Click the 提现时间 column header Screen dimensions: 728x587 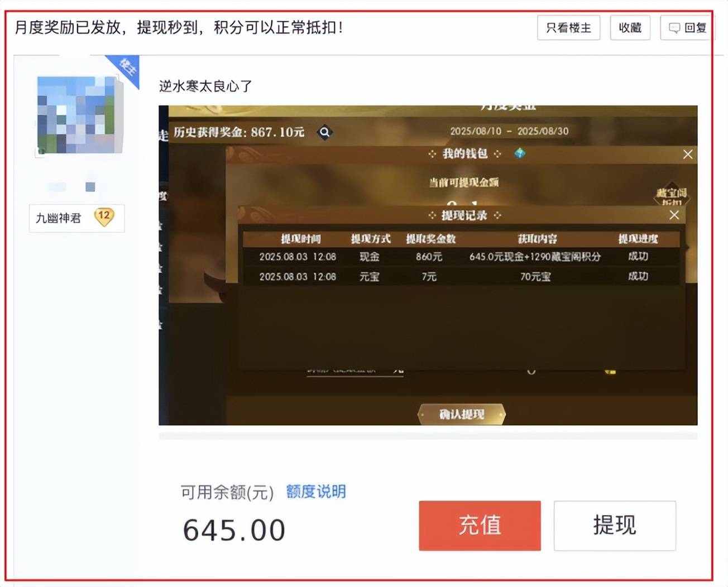[x=300, y=239]
